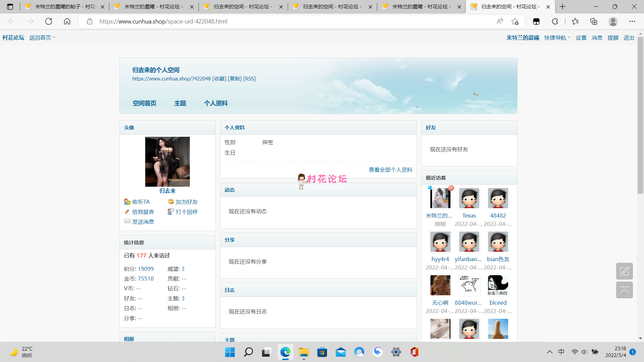Open 米特兰的晨曦 user link in the header
The width and height of the screenshot is (644, 362).
coord(523,38)
